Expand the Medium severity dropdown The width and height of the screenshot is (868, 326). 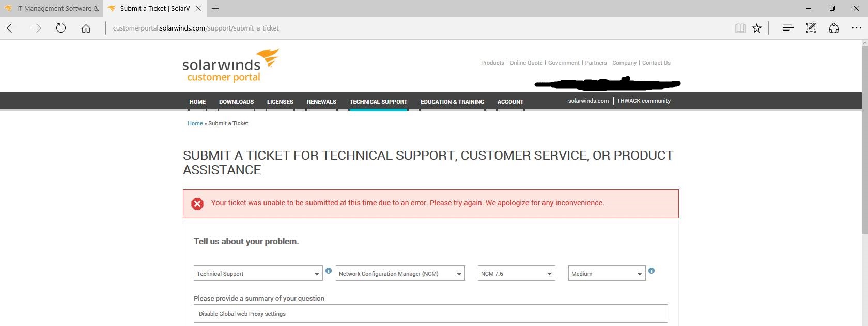coord(607,273)
